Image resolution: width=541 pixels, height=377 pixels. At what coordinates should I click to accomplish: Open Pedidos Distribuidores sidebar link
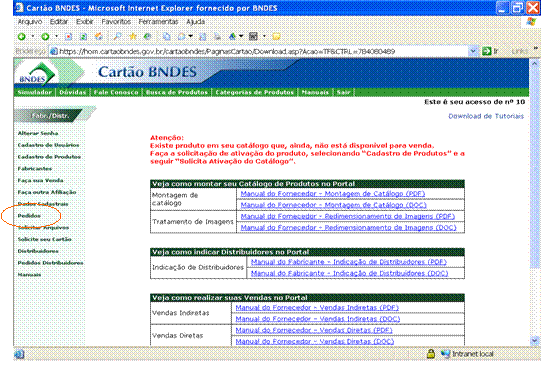coord(50,263)
